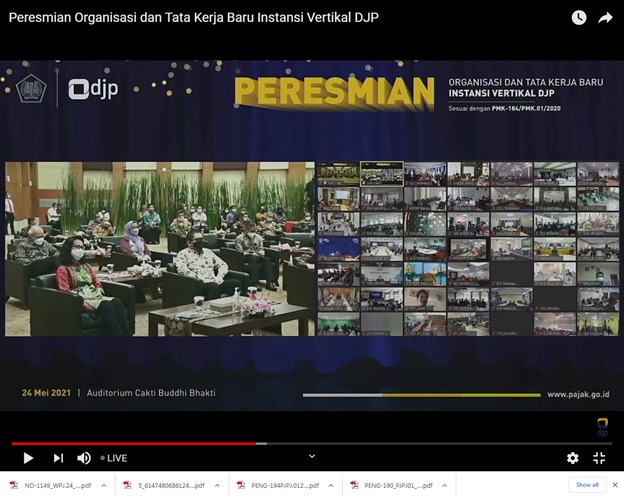Expand options for PENG-194PJPJ.012 PDF download
This screenshot has width=624, height=499.
click(333, 485)
